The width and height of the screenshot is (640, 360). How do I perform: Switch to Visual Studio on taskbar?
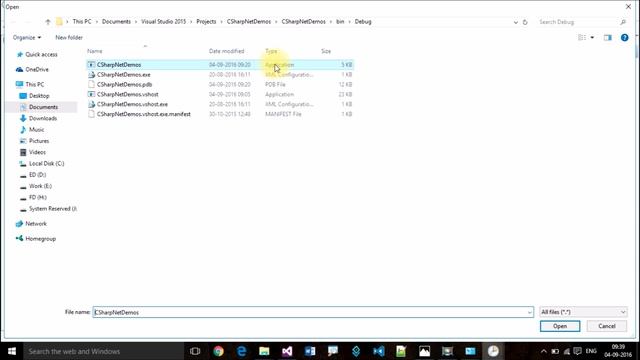tap(287, 351)
